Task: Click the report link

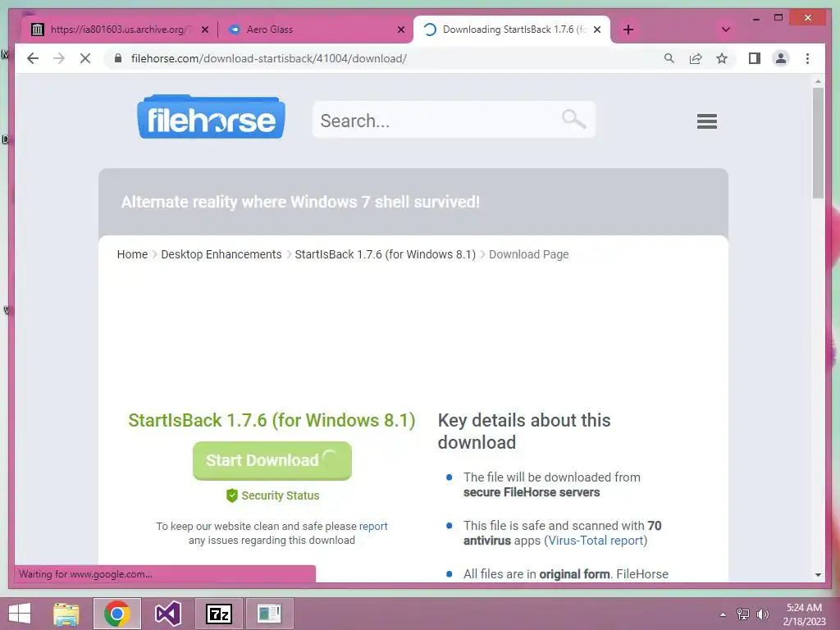Action: point(373,526)
